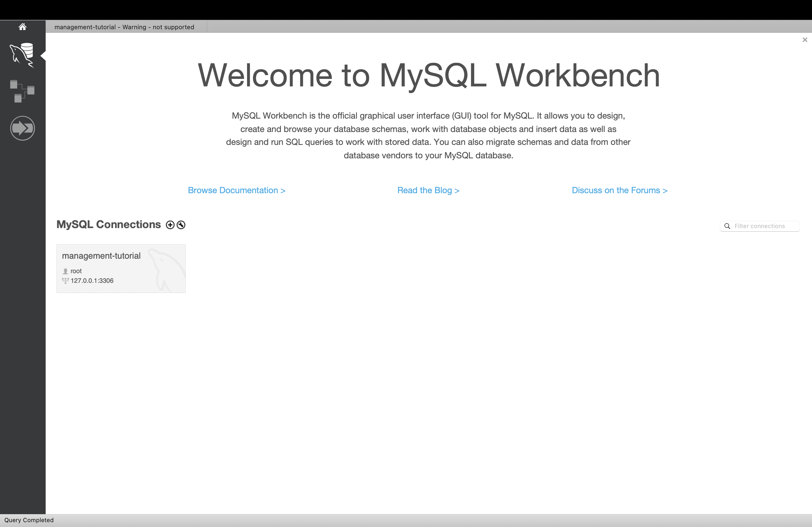Dismiss the welcome message with the X
Screen dimensions: 812x527
coord(805,40)
